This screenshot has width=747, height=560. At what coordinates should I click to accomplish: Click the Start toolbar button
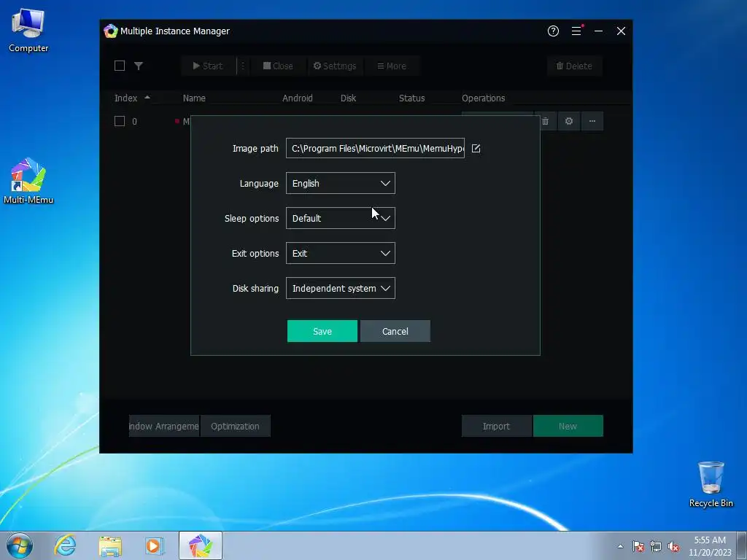[208, 66]
